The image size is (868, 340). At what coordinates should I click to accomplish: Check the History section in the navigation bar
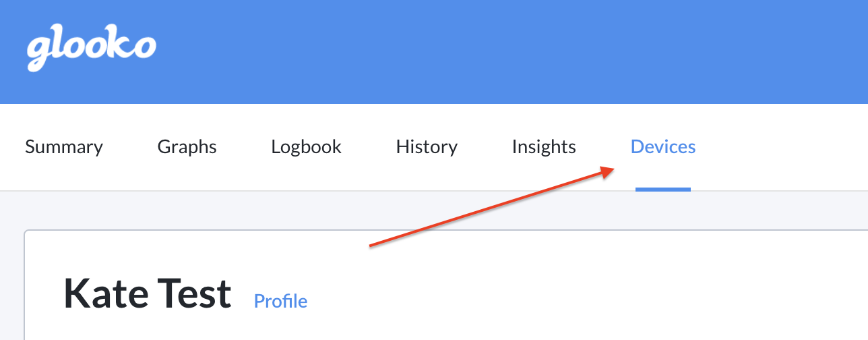(x=427, y=147)
